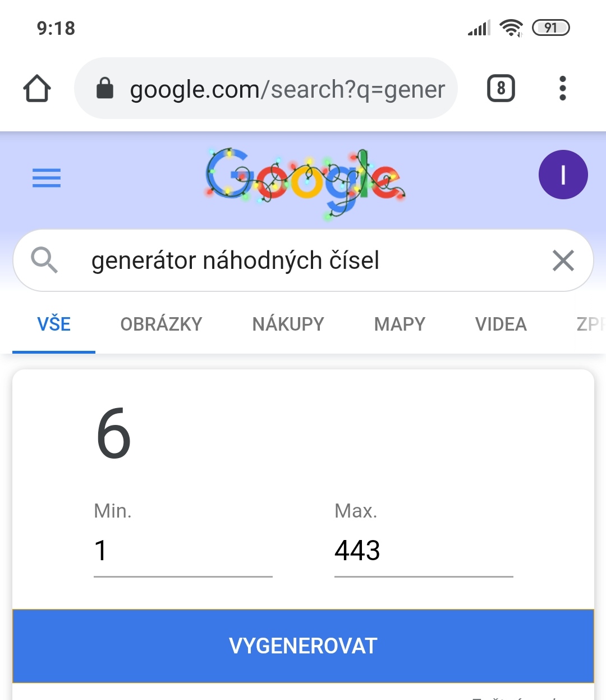
Task: Open the VIDEA tab
Action: tap(501, 324)
